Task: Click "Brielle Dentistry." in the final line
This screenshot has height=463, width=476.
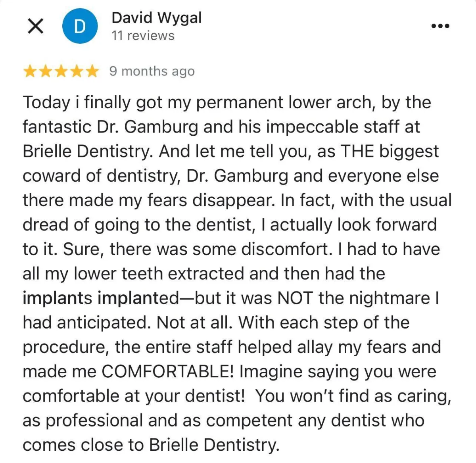Action: (214, 445)
